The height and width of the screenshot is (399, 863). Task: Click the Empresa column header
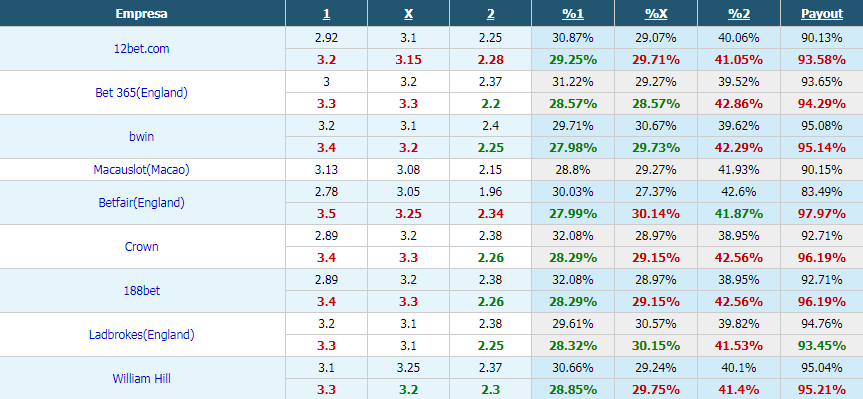pos(142,14)
